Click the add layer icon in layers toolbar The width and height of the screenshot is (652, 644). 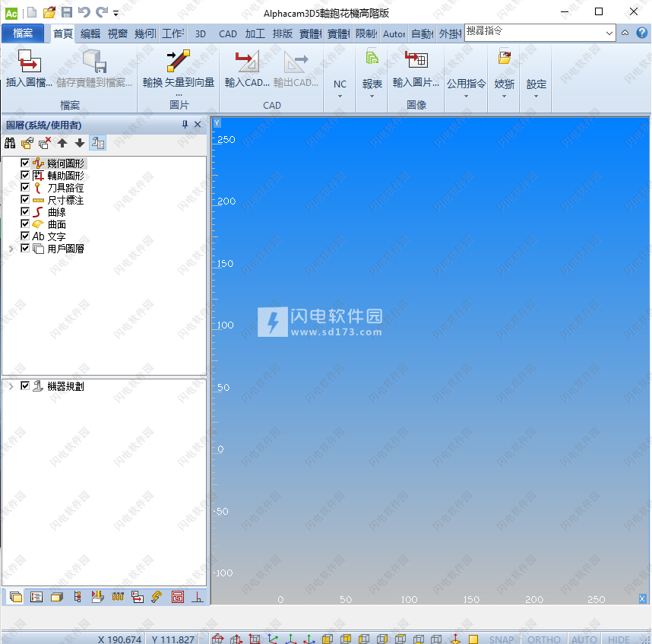pyautogui.click(x=27, y=143)
